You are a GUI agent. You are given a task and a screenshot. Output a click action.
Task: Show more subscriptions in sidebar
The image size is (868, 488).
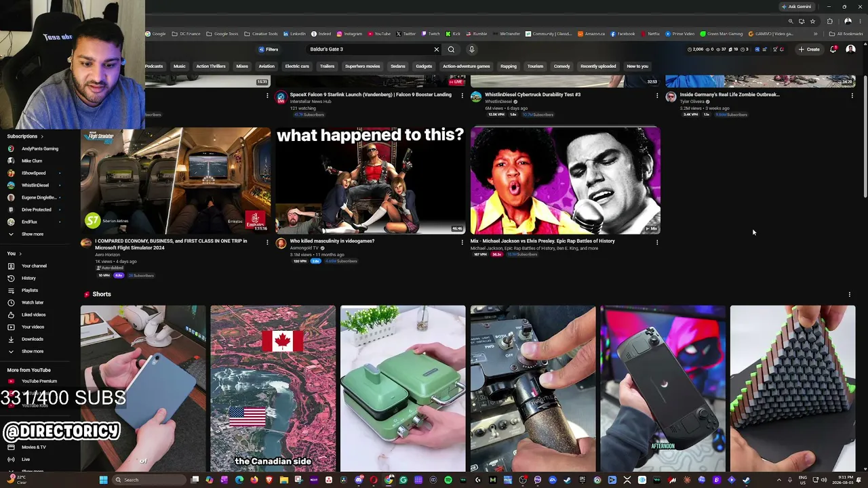[32, 234]
